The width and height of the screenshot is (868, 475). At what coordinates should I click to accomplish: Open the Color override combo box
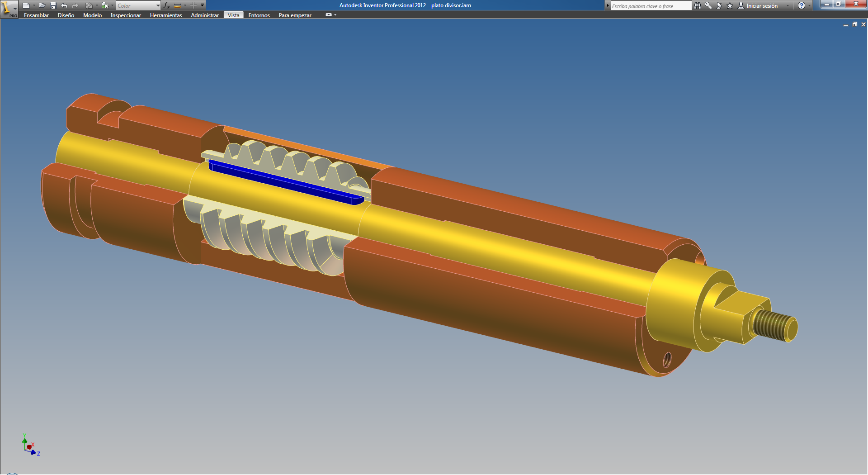coord(138,5)
